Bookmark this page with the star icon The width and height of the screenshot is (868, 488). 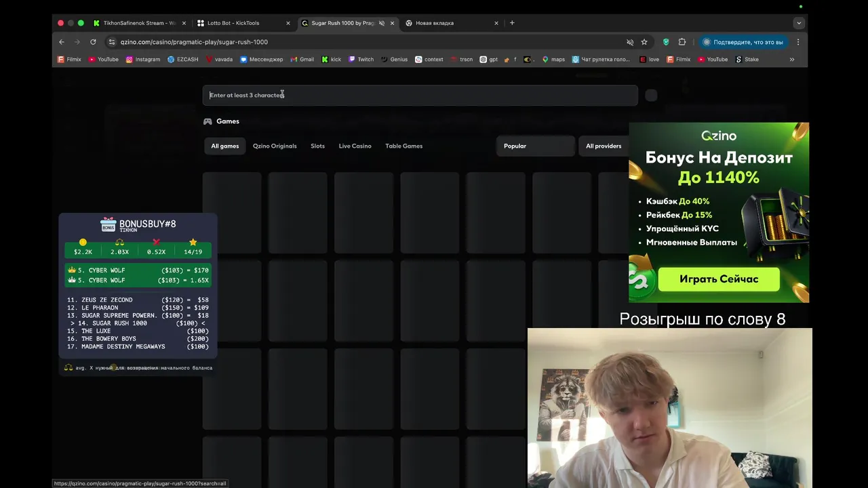644,42
